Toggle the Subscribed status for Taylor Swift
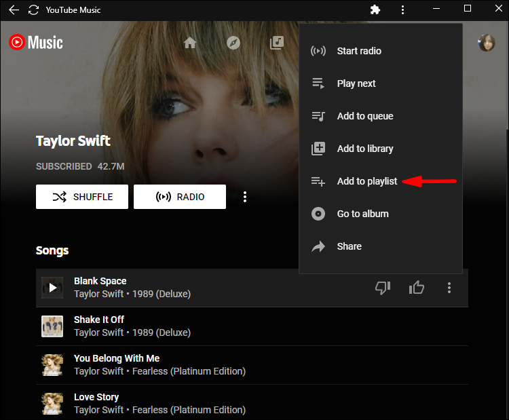This screenshot has width=509, height=420. tap(64, 166)
